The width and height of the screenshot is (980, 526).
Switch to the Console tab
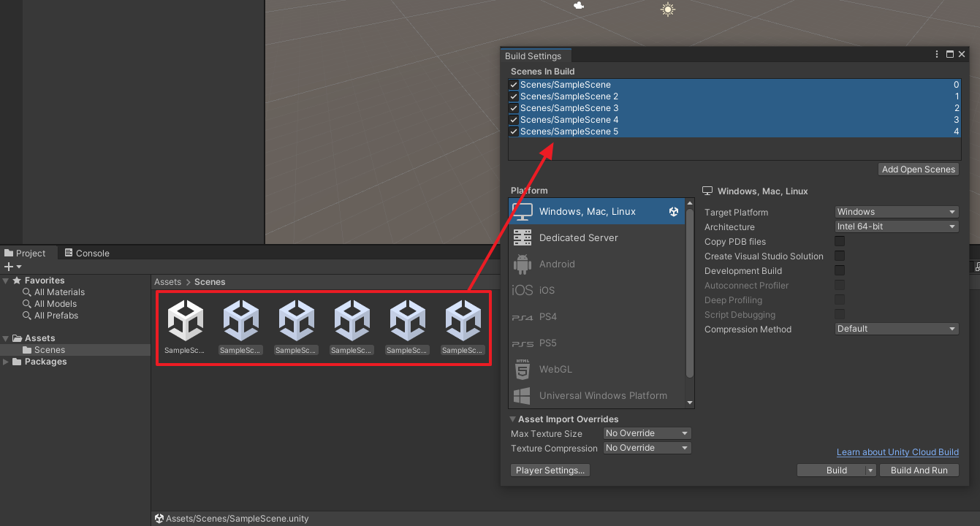point(87,253)
